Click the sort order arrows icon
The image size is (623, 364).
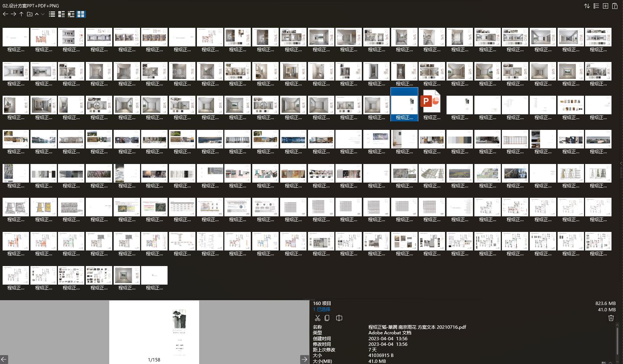click(x=587, y=6)
